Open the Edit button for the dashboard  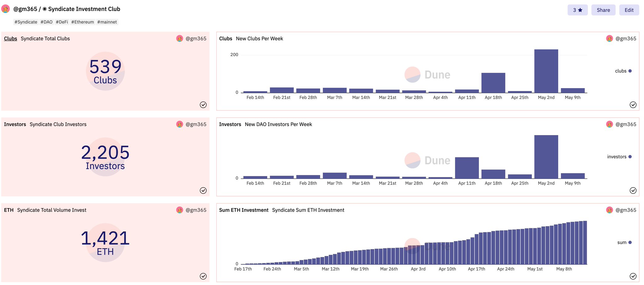point(629,10)
